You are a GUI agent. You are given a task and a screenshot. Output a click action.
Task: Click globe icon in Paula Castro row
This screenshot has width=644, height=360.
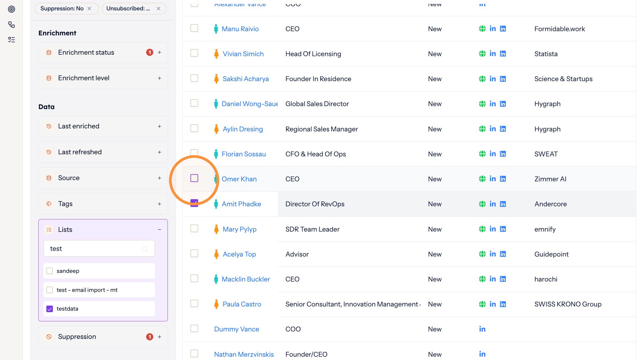482,304
